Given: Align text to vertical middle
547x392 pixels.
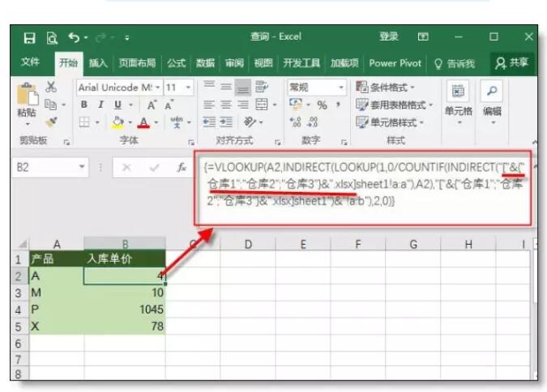Looking at the screenshot, I should (226, 87).
